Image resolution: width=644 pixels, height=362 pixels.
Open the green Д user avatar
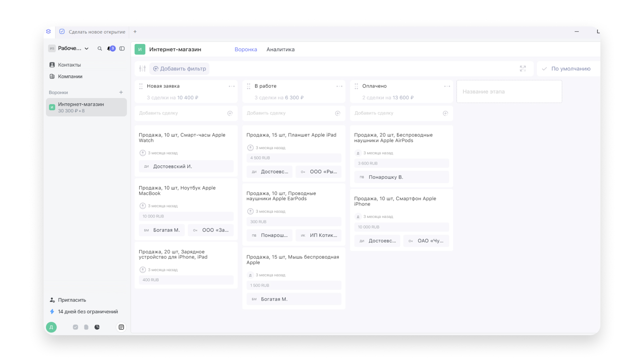pos(51,327)
